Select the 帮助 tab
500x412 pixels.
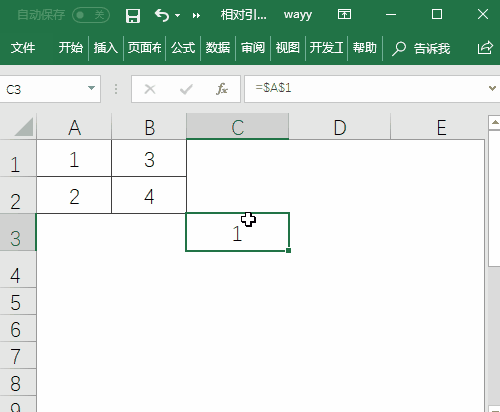tap(365, 48)
